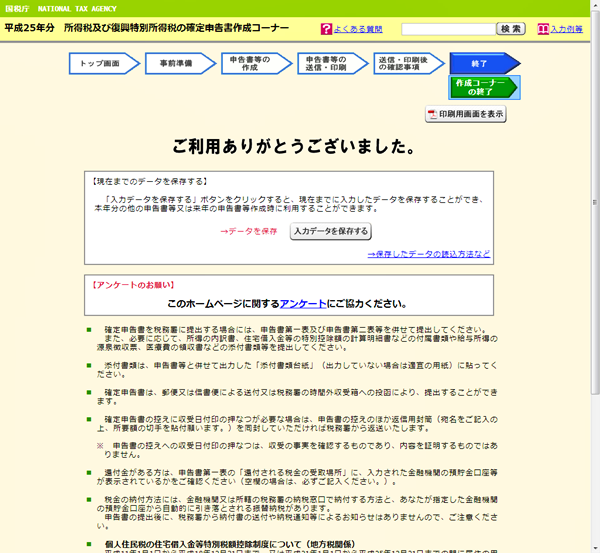
Task: Click the green 作成コーナーの終了 button
Action: (x=484, y=88)
